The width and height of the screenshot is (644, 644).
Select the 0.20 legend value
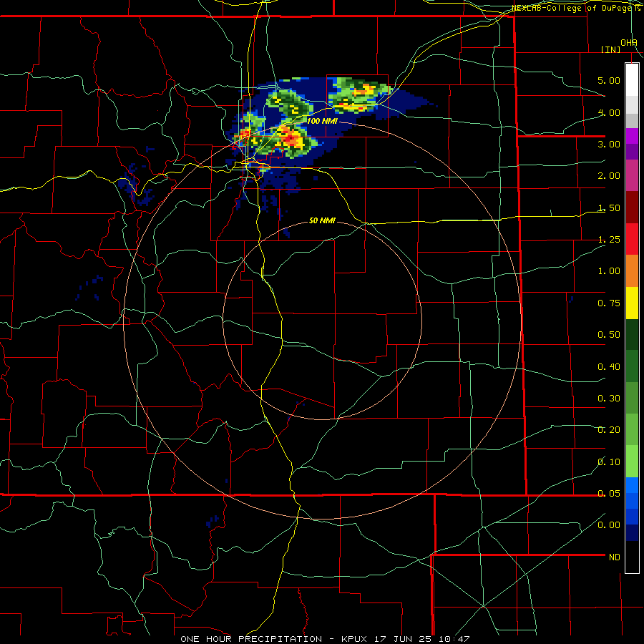click(x=609, y=430)
